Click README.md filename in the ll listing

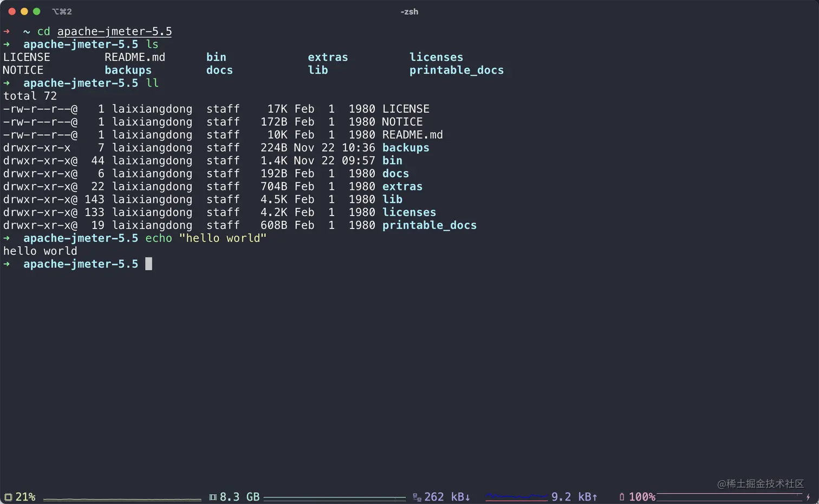pos(413,135)
